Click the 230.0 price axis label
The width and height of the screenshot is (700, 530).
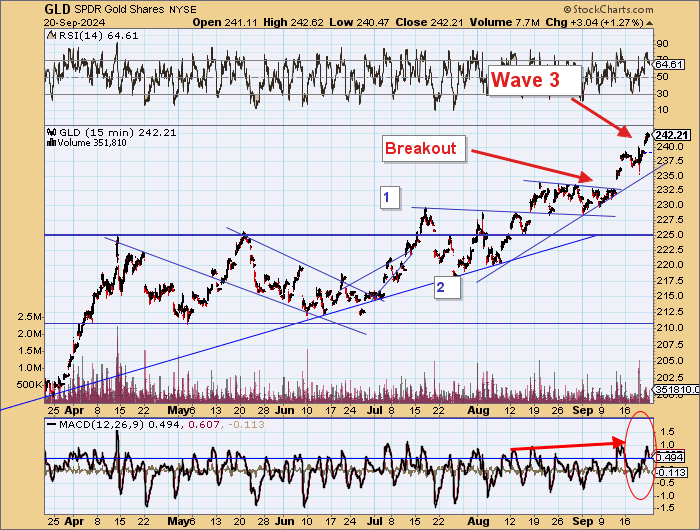[x=670, y=205]
